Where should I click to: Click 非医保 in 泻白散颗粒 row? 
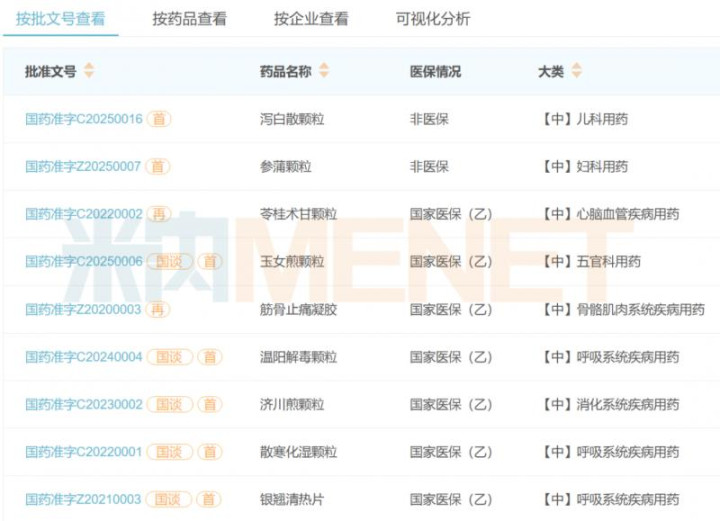pos(429,119)
